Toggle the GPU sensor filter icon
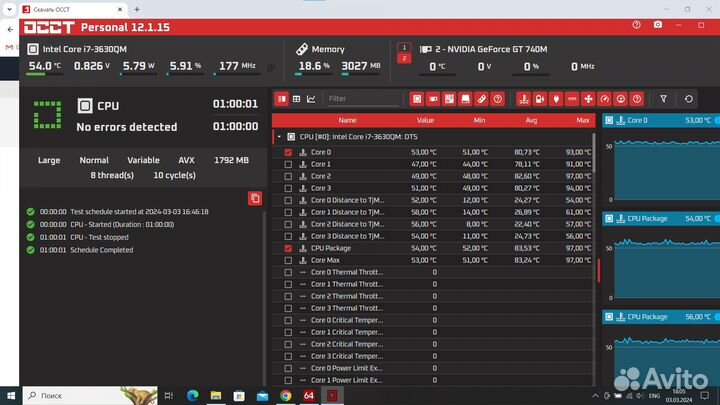 pos(433,99)
